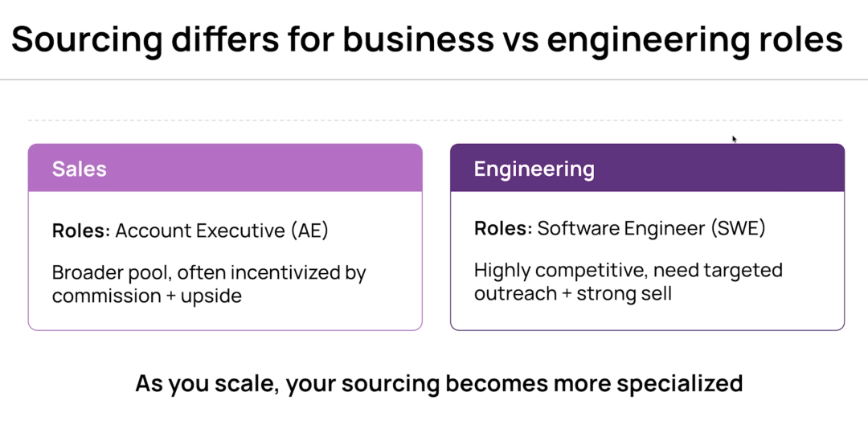Image resolution: width=868 pixels, height=441 pixels.
Task: Click the bold "Roles:" label in the Engineering card
Action: click(503, 228)
